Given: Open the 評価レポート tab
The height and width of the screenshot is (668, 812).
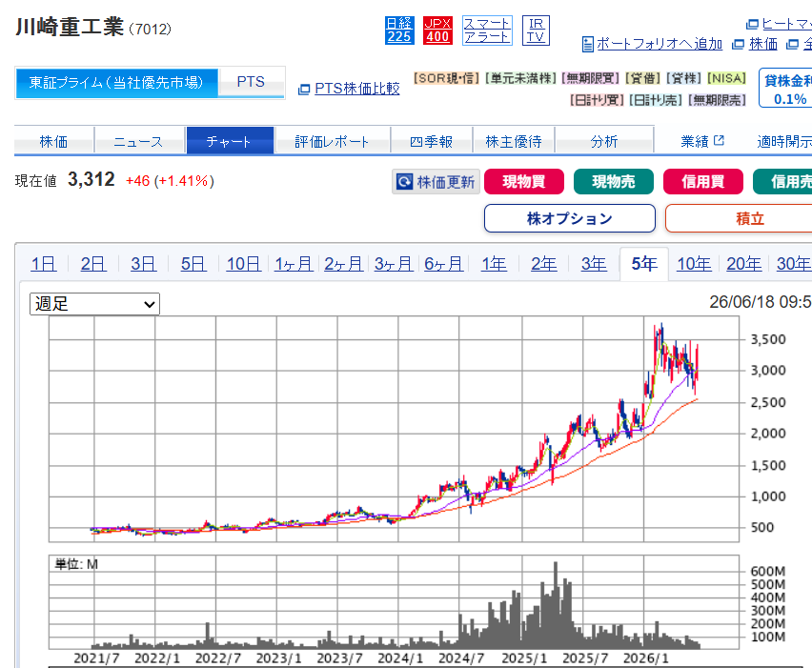Looking at the screenshot, I should (x=332, y=141).
